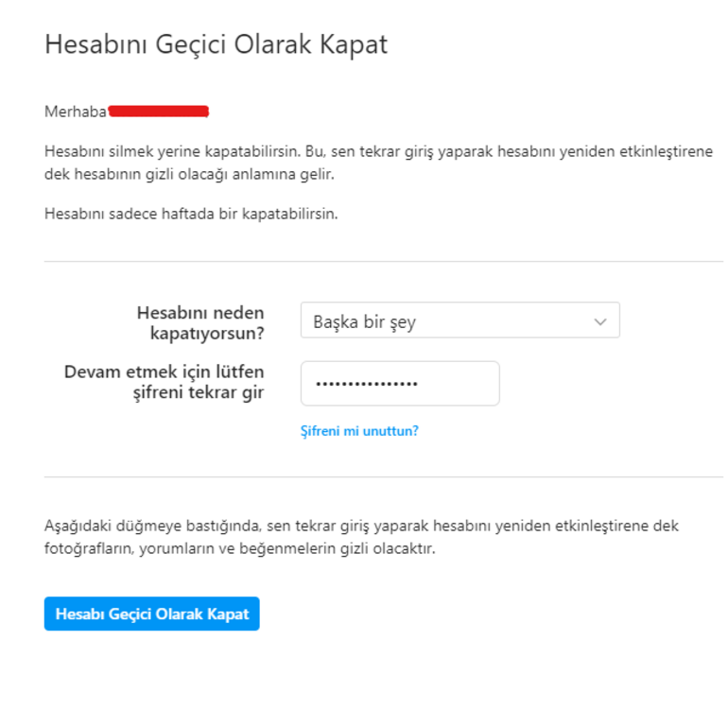
Task: Click the 'Devam etmek için lütfen şifreni tekrar gir' label
Action: click(x=165, y=382)
